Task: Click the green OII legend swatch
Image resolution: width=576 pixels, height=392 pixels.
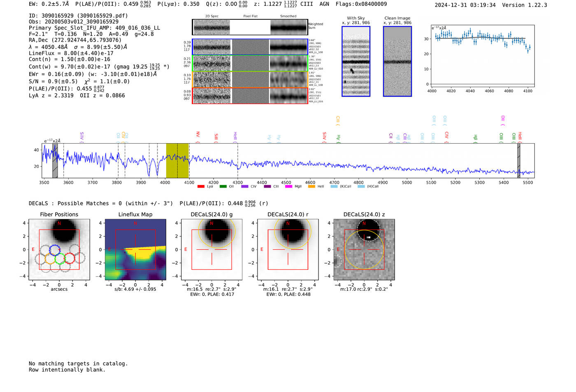Action: [x=223, y=187]
